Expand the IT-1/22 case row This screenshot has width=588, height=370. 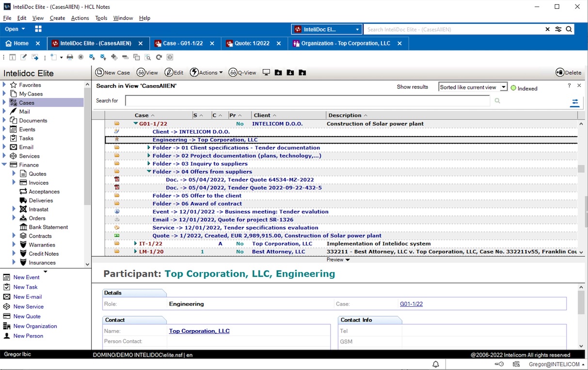point(136,244)
